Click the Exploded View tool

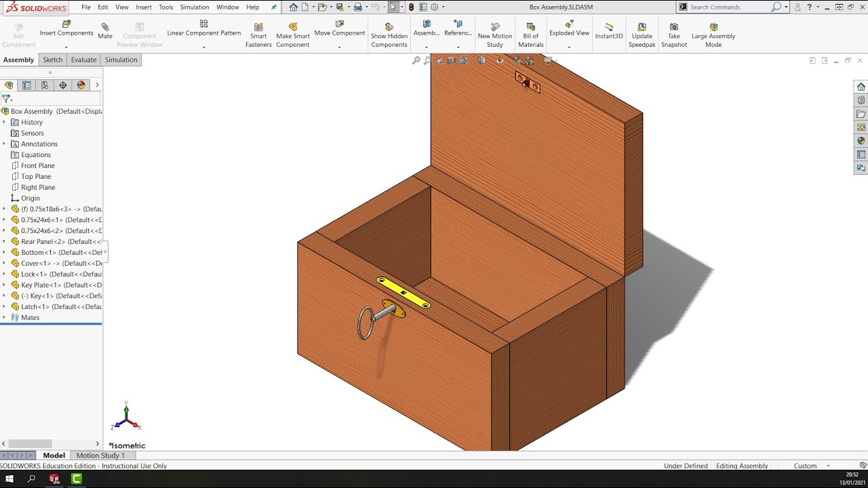[570, 28]
